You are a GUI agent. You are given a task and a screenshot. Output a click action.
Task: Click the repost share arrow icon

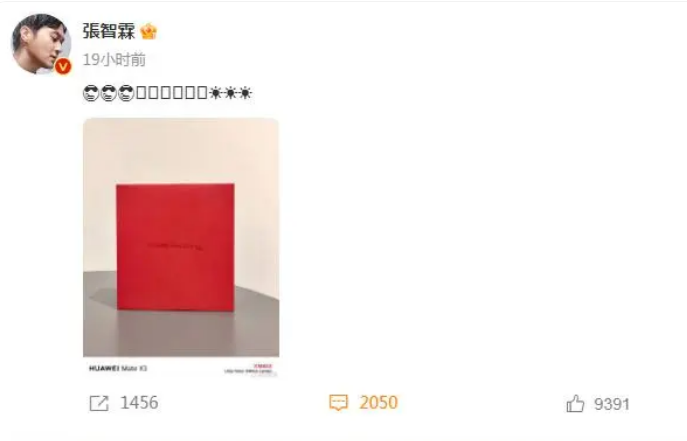pyautogui.click(x=99, y=403)
